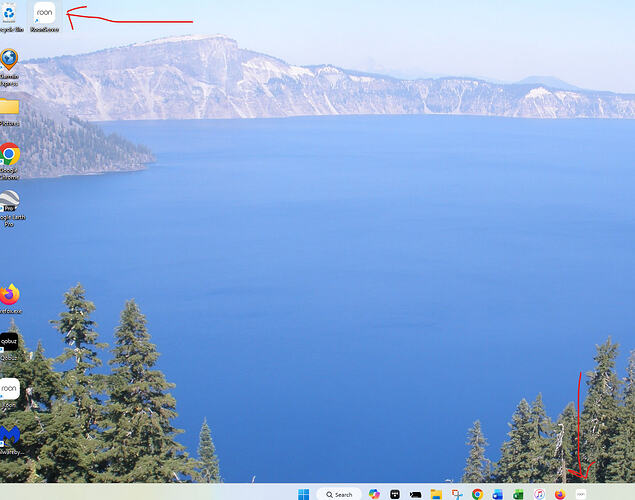Viewport: 635px width, 500px height.
Task: Click the taskbar Search box
Action: point(339,494)
